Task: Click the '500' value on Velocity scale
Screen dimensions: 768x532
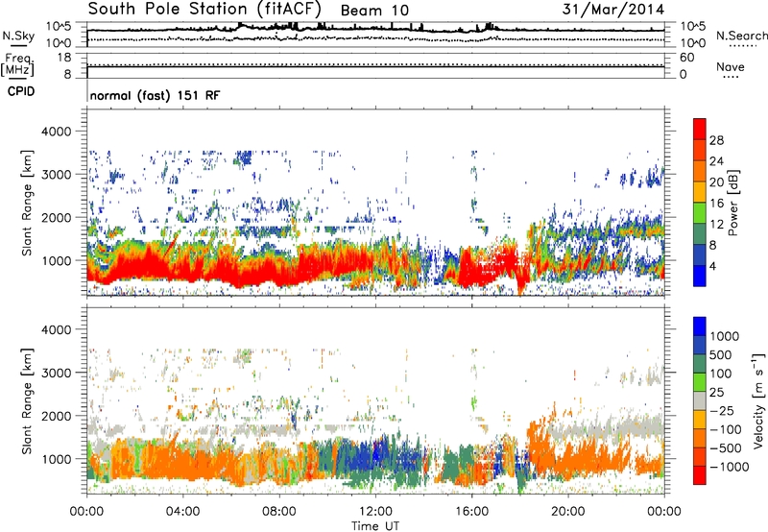Action: [721, 354]
